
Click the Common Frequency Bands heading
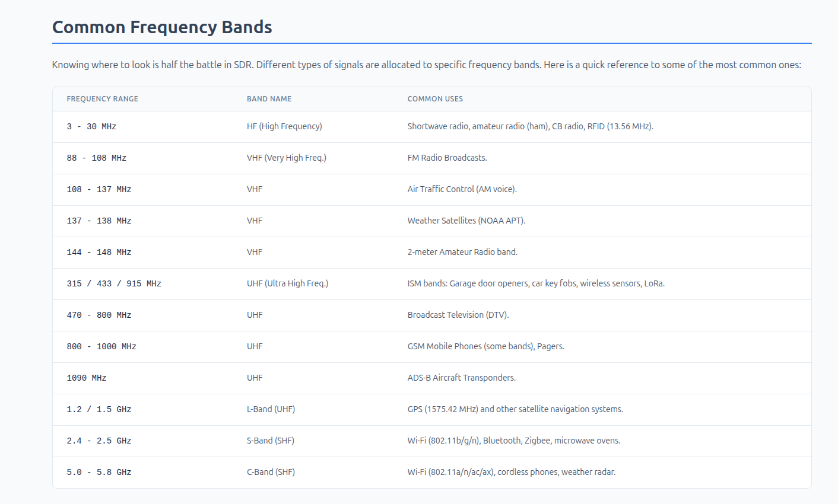pyautogui.click(x=162, y=27)
